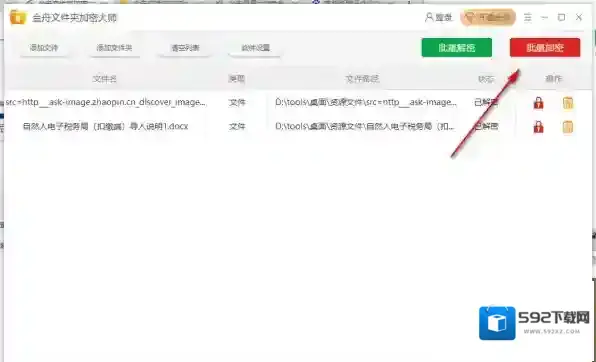This screenshot has width=596, height=362.
Task: Click the 文件名 column header
Action: (105, 79)
